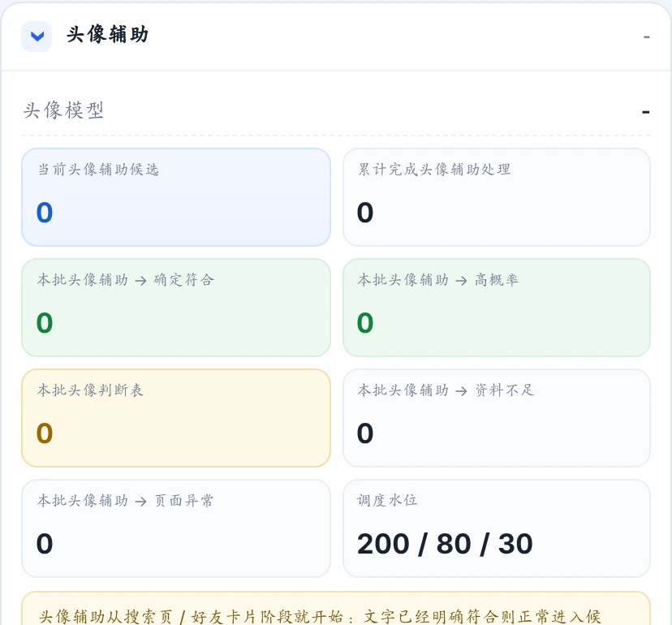Click the note text starting 头像辅助从搜索页
672x625 pixels.
(x=320, y=616)
